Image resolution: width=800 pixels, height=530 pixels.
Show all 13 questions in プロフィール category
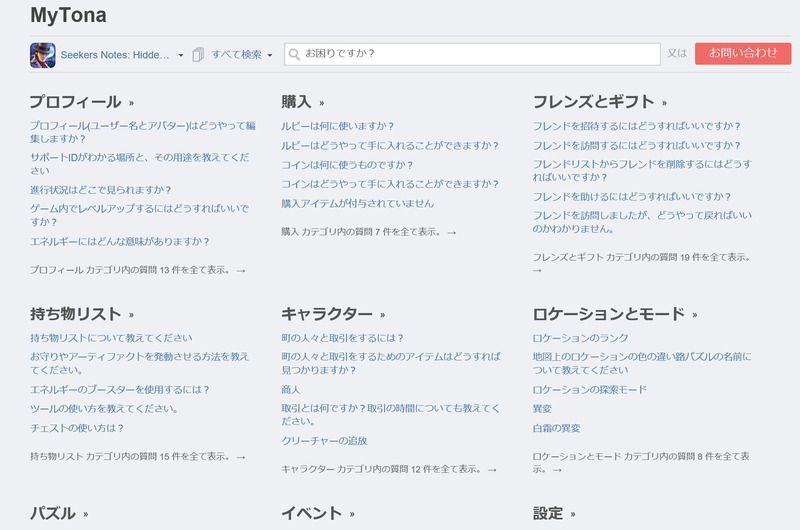pos(138,270)
